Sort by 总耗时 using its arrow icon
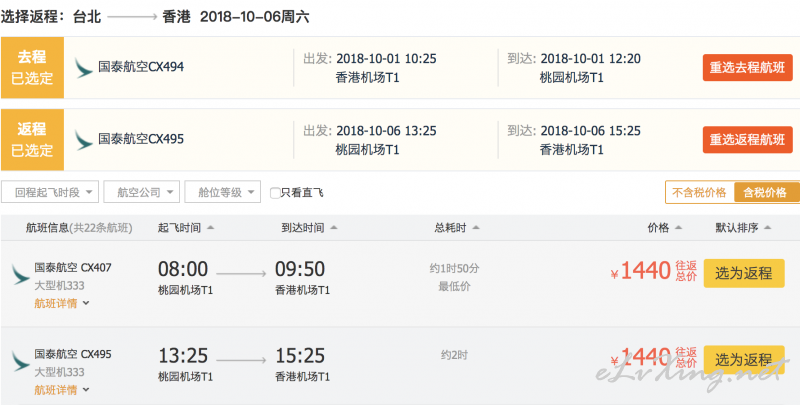Viewport: 800px width, 405px height. tap(476, 227)
